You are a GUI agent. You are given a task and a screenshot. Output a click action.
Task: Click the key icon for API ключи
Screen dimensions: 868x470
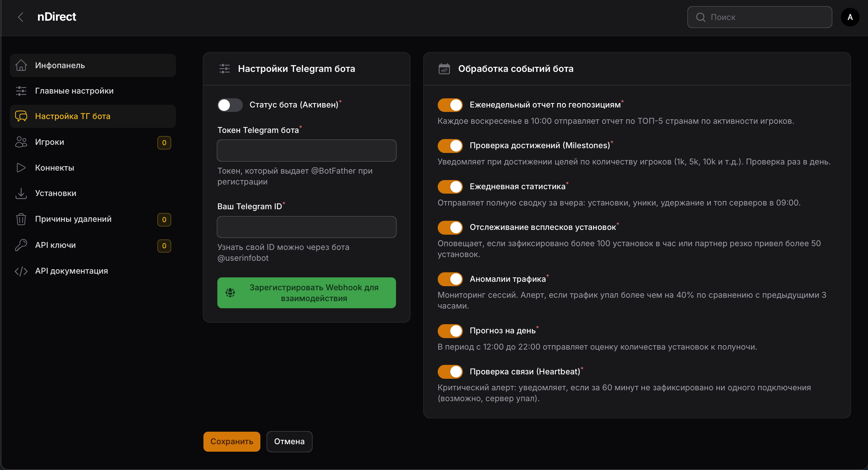tap(21, 245)
